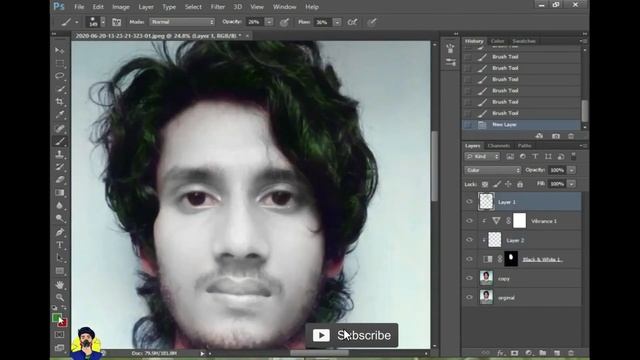Open tool preset picker arrow
This screenshot has width=640, height=360.
(x=76, y=22)
